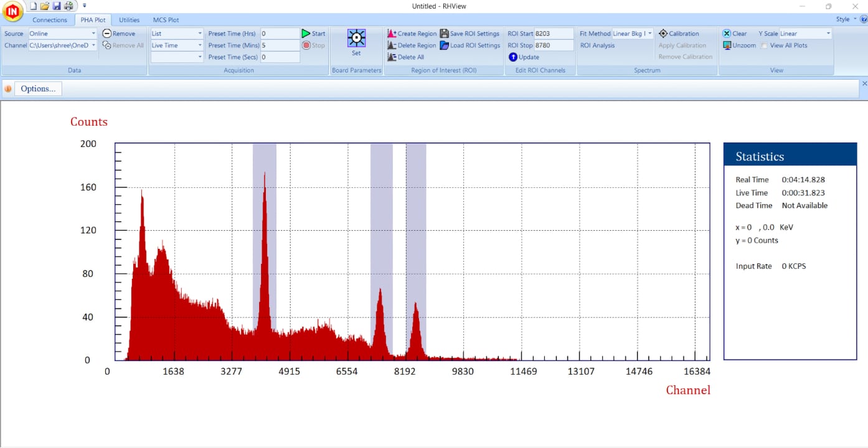This screenshot has width=868, height=448.
Task: Save the ROI settings
Action: click(x=469, y=34)
